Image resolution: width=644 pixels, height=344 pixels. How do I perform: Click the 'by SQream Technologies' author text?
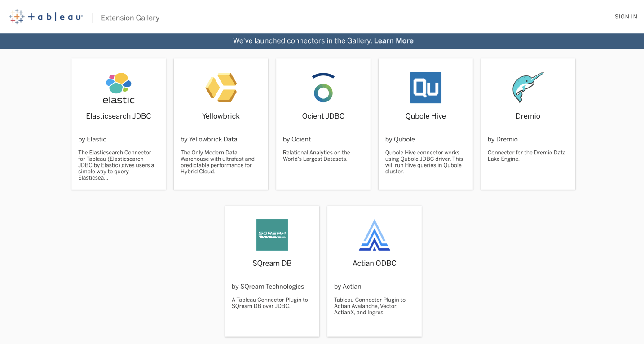pyautogui.click(x=268, y=287)
